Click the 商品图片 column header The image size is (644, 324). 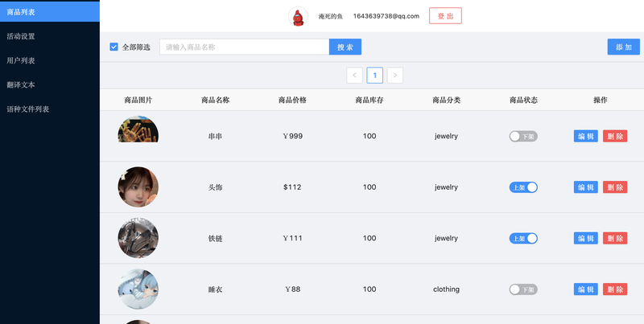click(x=138, y=100)
